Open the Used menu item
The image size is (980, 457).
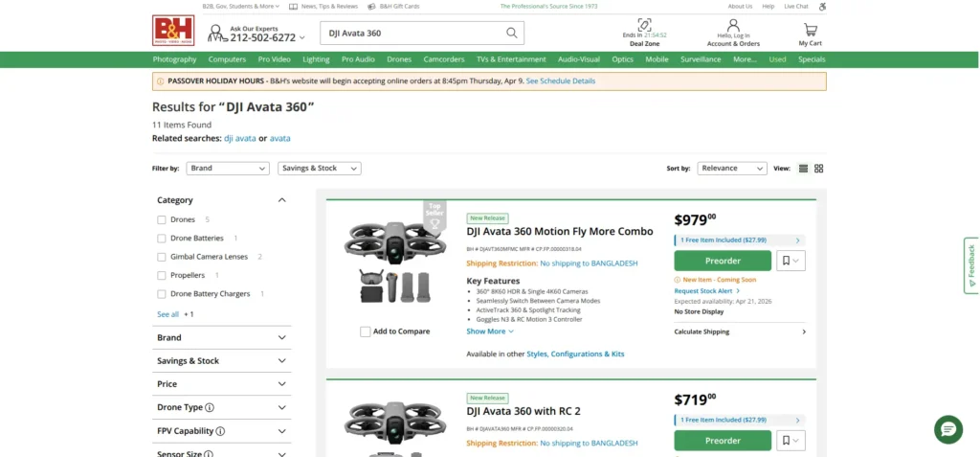777,59
